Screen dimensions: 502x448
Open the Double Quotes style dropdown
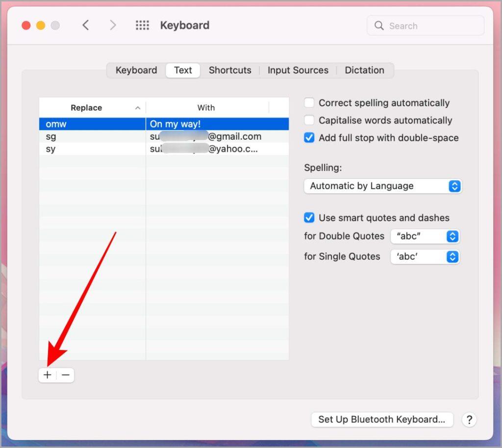[x=425, y=236]
